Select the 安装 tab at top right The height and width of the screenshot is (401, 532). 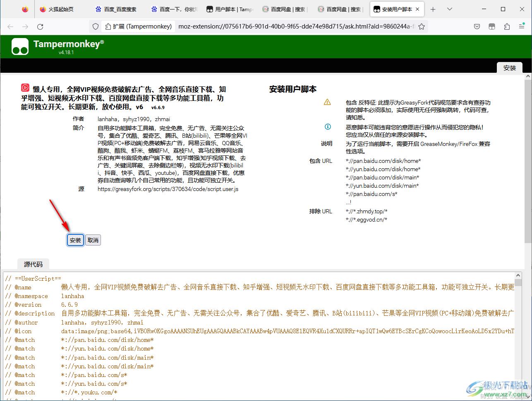[x=510, y=68]
